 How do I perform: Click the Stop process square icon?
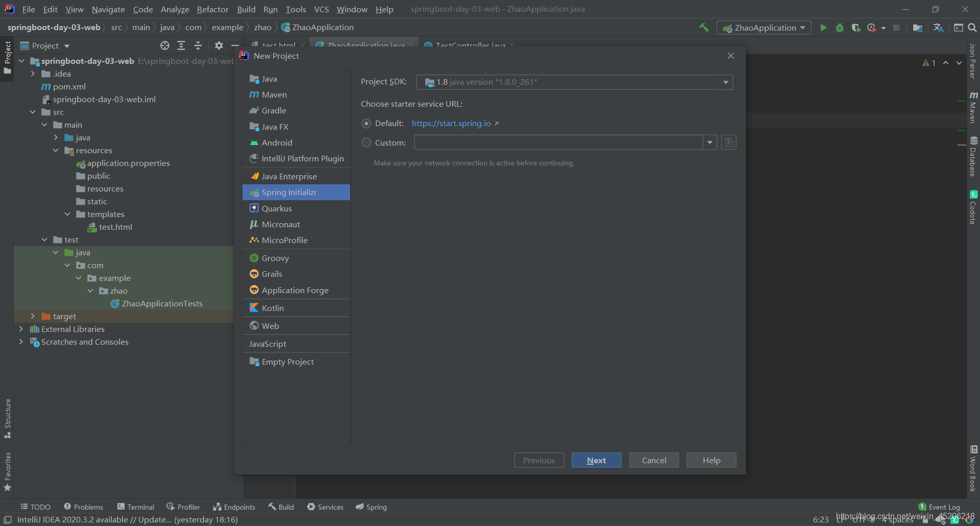896,28
